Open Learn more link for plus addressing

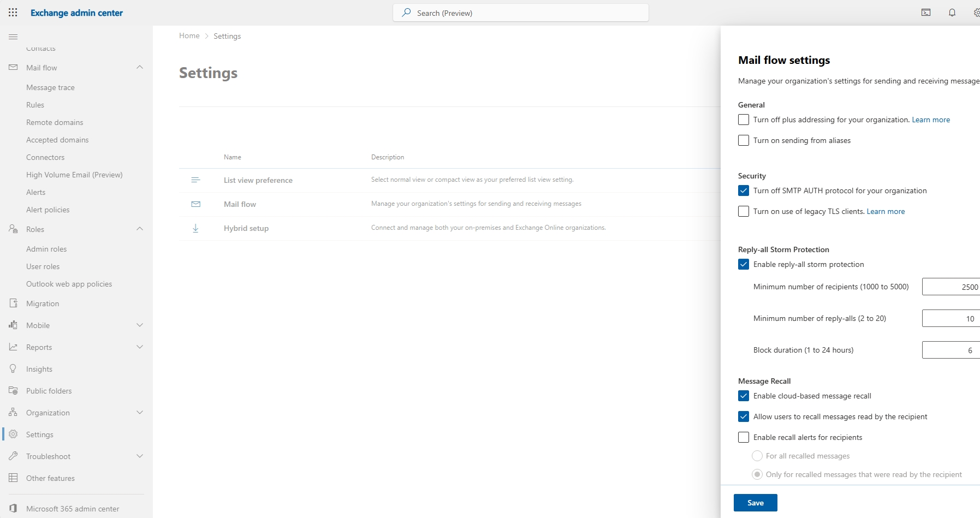click(x=931, y=120)
